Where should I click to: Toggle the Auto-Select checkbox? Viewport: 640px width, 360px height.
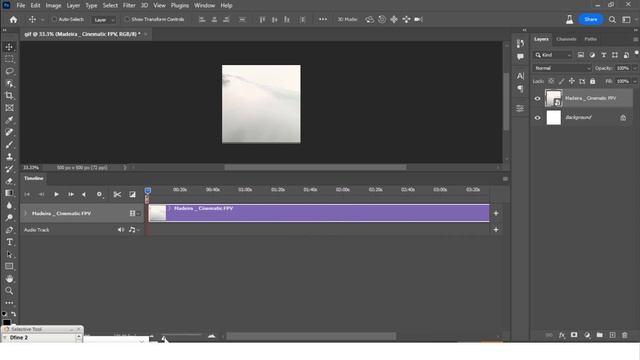coord(54,19)
